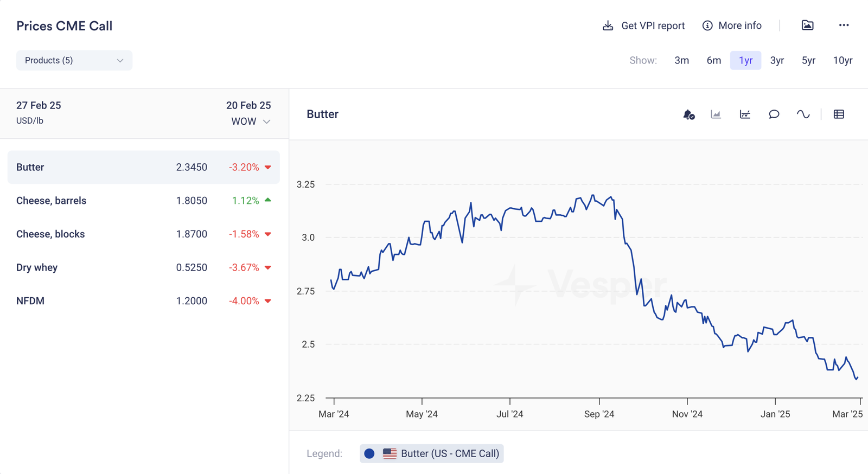Image resolution: width=868 pixels, height=474 pixels.
Task: Click the blue Butter legend color dot
Action: pos(369,453)
